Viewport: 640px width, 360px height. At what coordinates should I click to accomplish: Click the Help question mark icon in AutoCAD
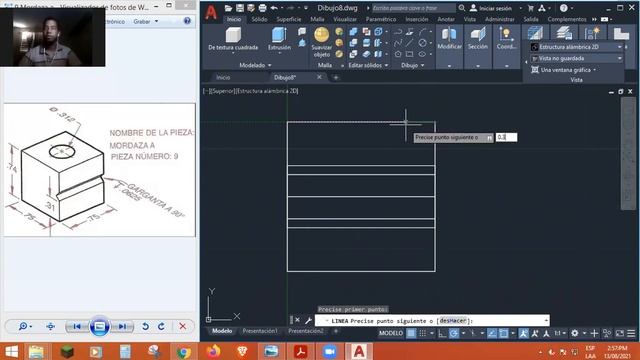pyautogui.click(x=564, y=8)
